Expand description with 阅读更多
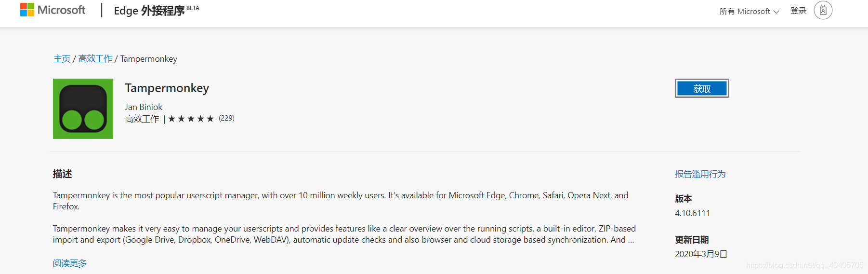Viewport: 868px width, 274px height. click(x=70, y=263)
